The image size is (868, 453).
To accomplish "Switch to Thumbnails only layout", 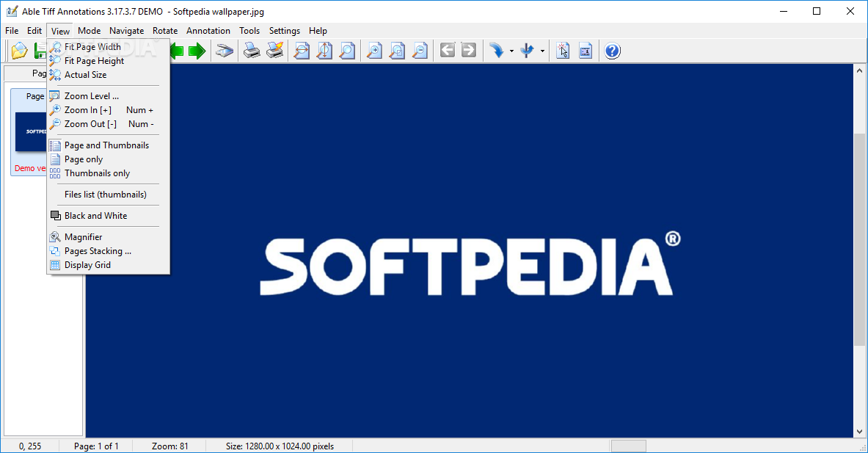I will [x=108, y=173].
